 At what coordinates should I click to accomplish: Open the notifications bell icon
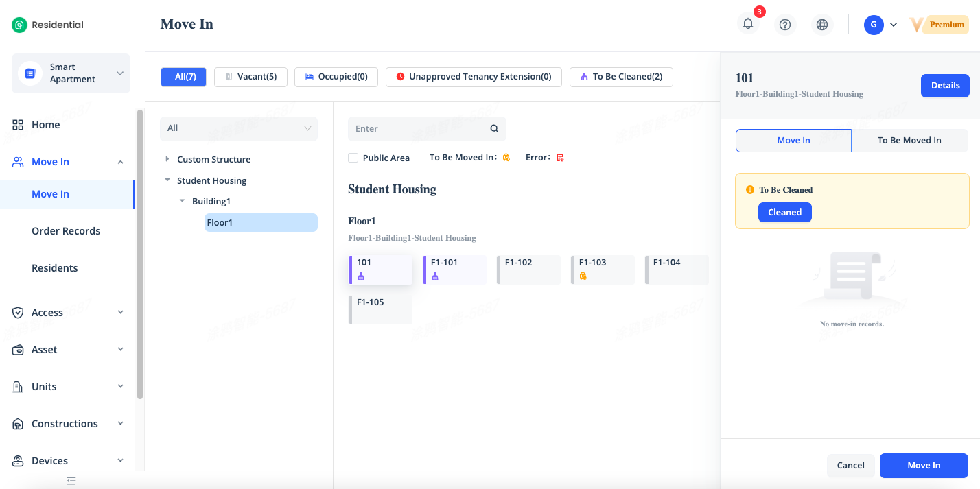tap(748, 24)
